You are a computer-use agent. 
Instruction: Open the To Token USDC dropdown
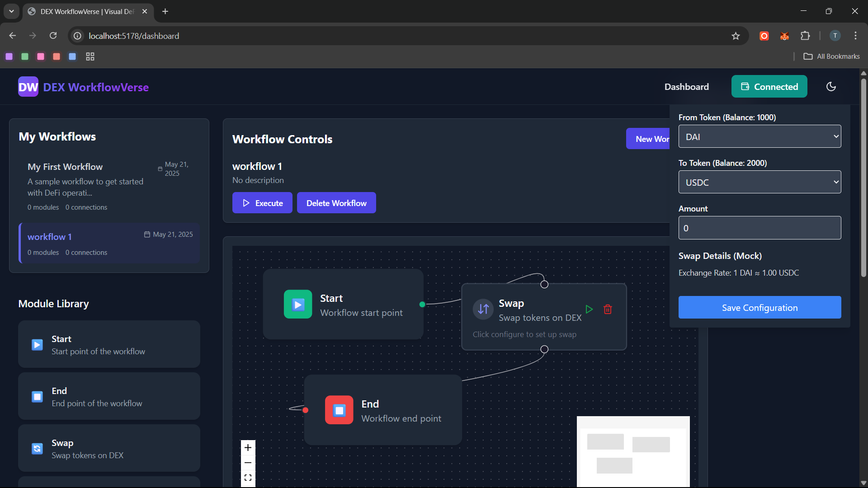tap(759, 182)
